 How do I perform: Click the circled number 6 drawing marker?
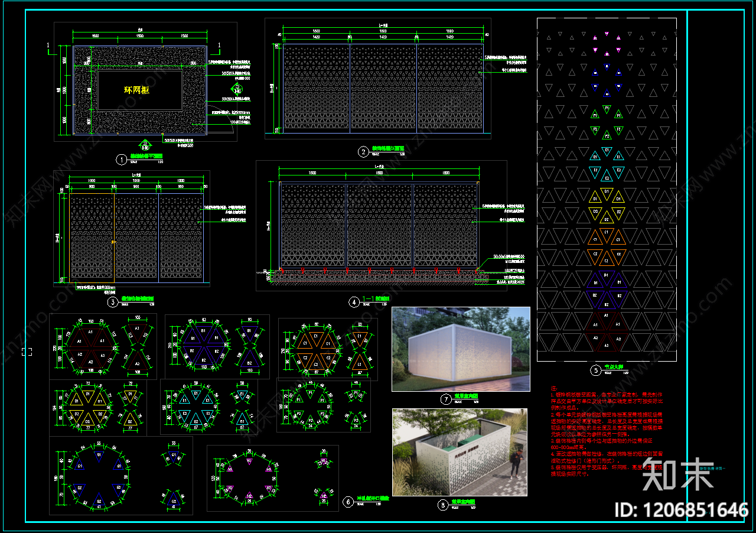point(348,502)
